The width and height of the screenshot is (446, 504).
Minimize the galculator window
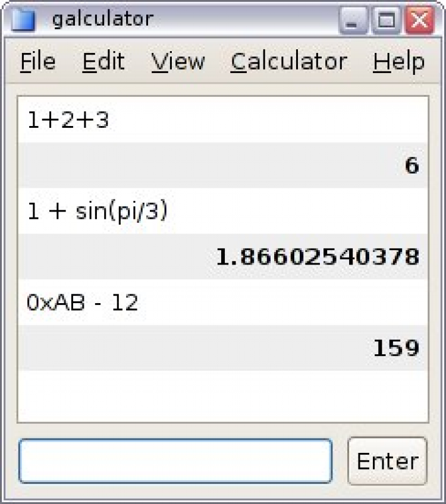[354, 21]
